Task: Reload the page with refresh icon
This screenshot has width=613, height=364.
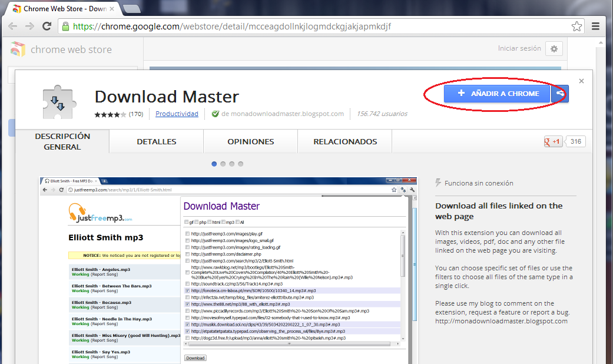Action: pos(47,27)
